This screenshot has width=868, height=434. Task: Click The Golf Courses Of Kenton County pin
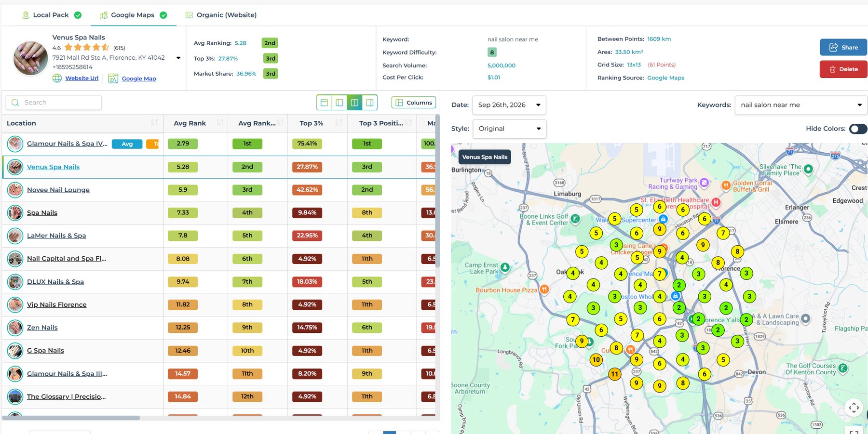pos(843,368)
